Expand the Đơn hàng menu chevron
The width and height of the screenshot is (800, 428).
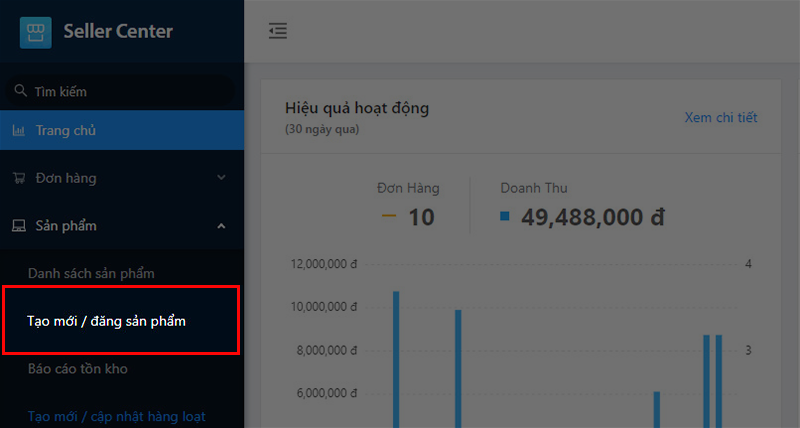(221, 178)
